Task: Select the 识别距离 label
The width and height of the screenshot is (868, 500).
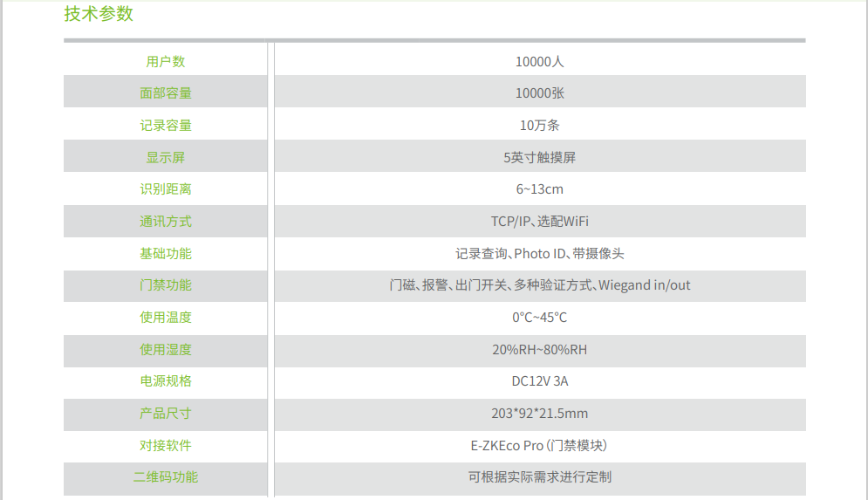Action: pyautogui.click(x=166, y=188)
